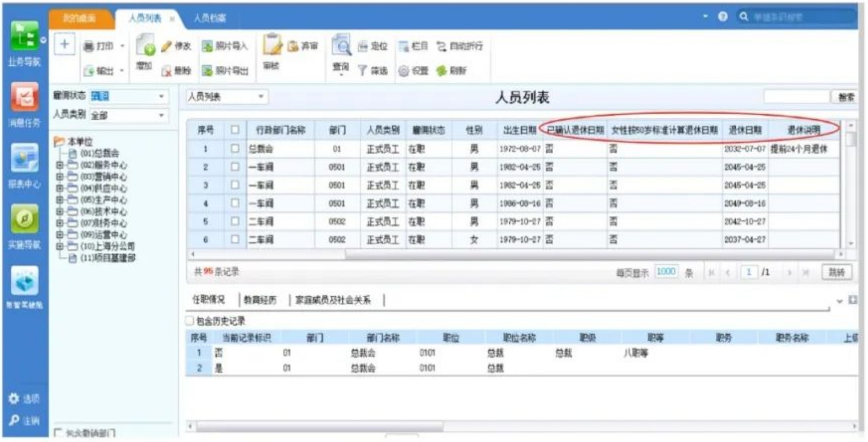Check the row 4 checkbox

235,203
